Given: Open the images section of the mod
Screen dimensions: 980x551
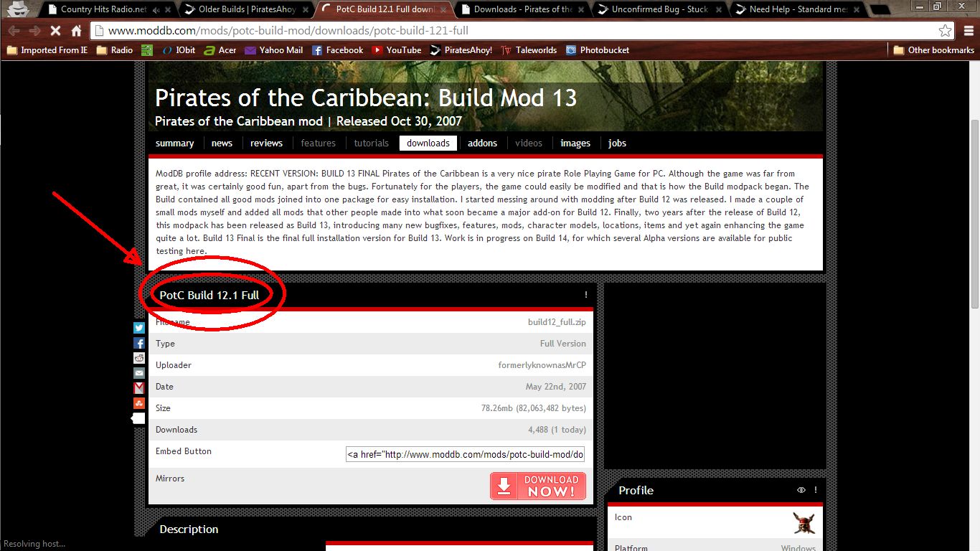Looking at the screenshot, I should tap(575, 143).
